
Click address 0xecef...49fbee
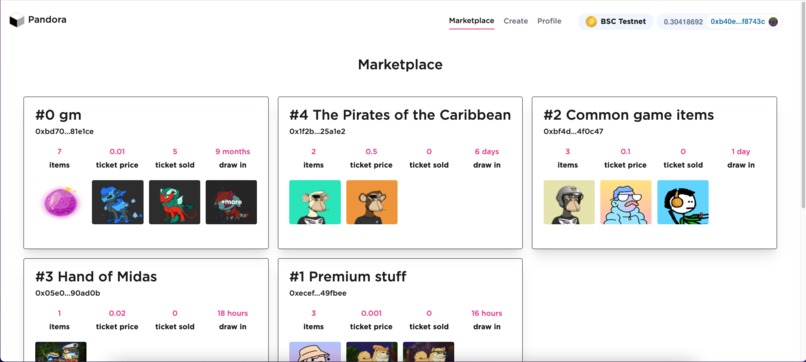click(x=318, y=293)
